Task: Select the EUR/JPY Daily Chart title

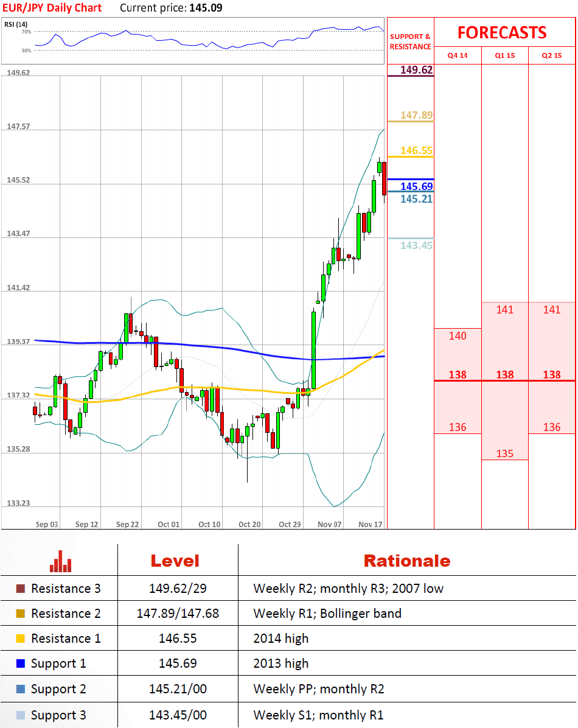Action: pyautogui.click(x=52, y=8)
